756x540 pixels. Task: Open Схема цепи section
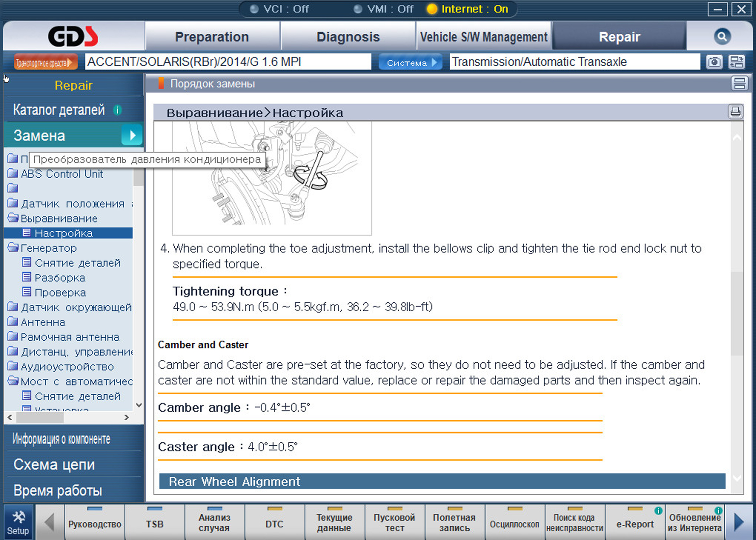pyautogui.click(x=54, y=464)
